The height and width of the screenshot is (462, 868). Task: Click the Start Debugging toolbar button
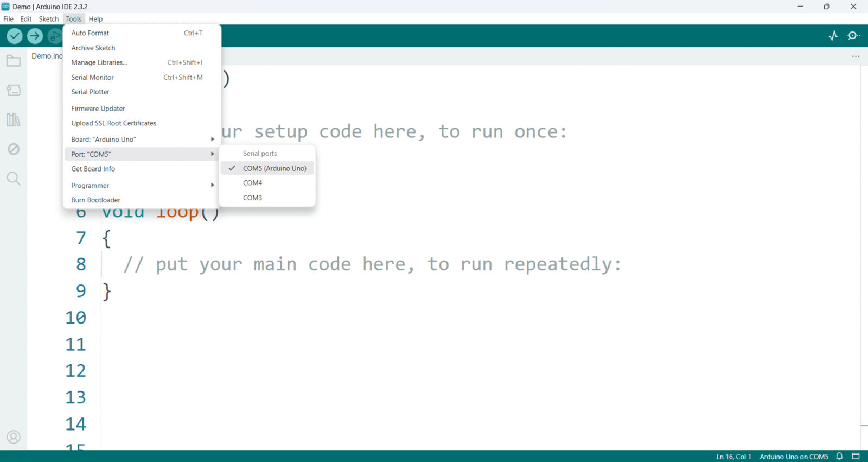55,36
